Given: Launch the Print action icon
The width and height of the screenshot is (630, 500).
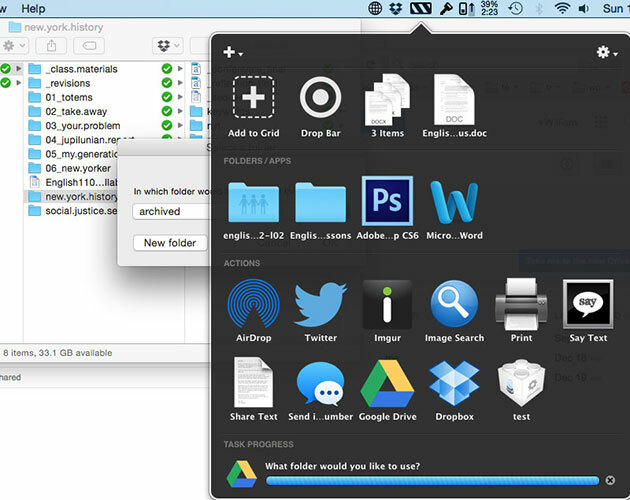Looking at the screenshot, I should pyautogui.click(x=521, y=304).
